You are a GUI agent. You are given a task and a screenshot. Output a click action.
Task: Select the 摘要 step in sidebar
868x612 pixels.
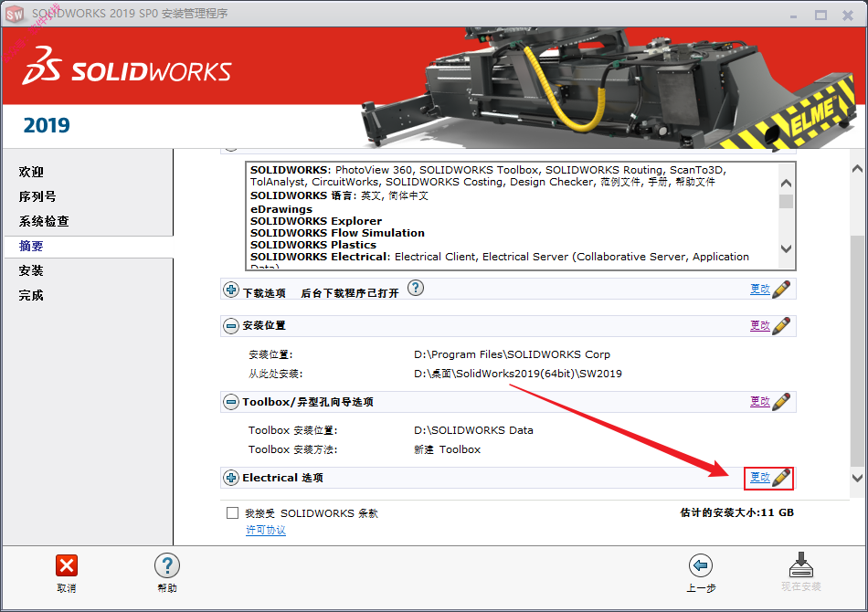coord(31,247)
